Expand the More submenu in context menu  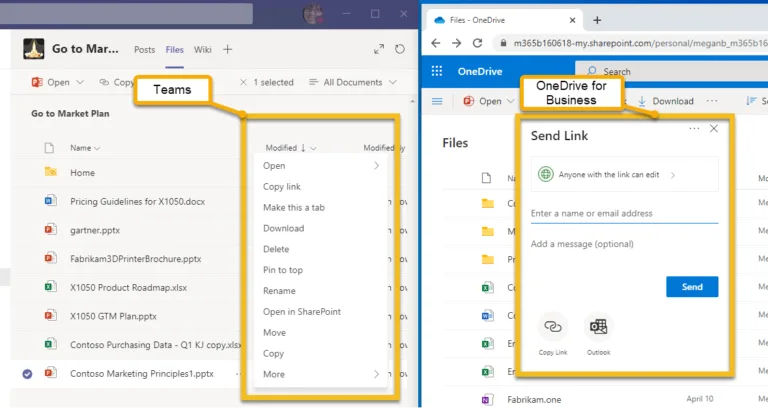(x=376, y=374)
